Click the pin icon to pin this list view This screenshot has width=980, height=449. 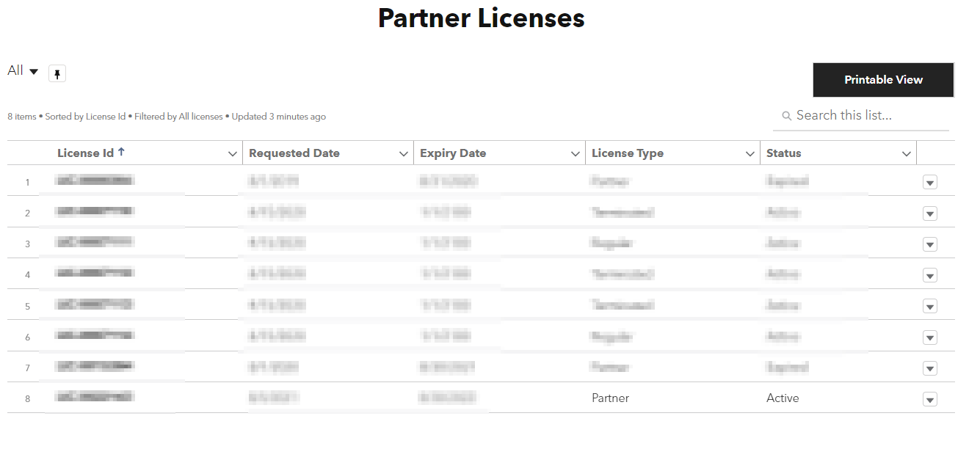tap(57, 73)
